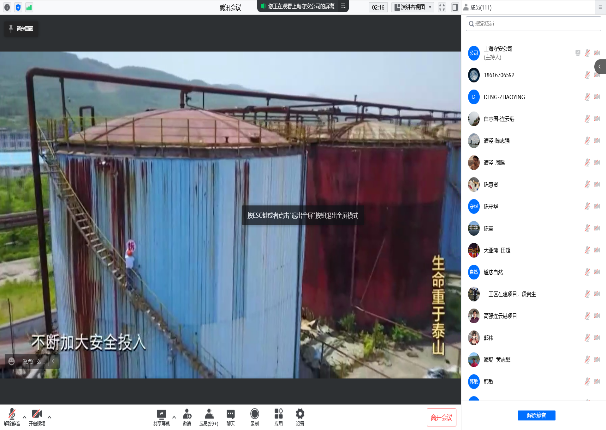Expand the arrow next to Share Screen
The image size is (606, 430).
point(174,414)
